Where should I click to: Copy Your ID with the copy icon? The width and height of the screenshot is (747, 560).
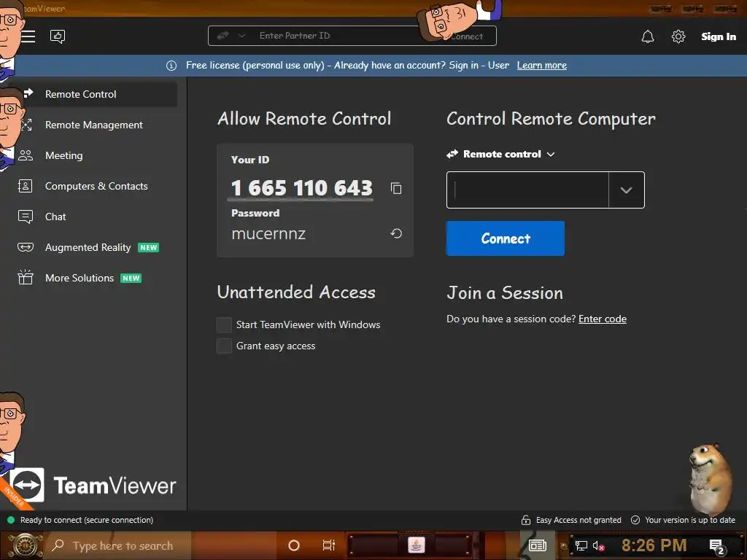tap(396, 189)
